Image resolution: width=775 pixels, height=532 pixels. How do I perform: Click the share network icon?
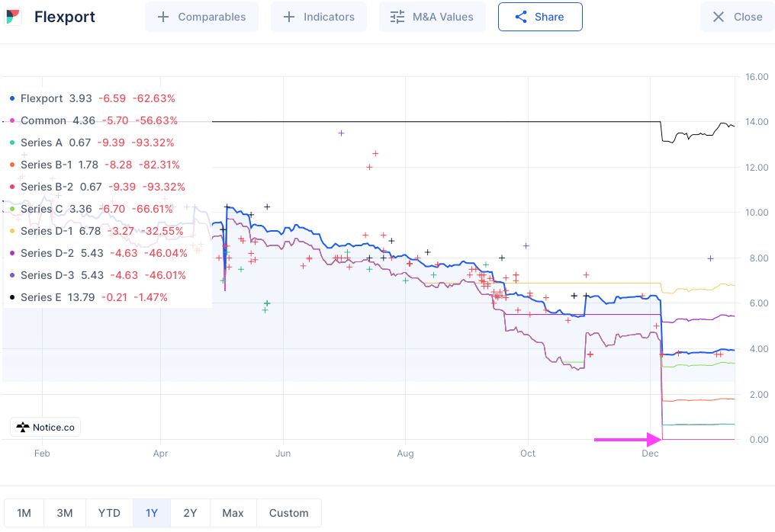pyautogui.click(x=521, y=17)
